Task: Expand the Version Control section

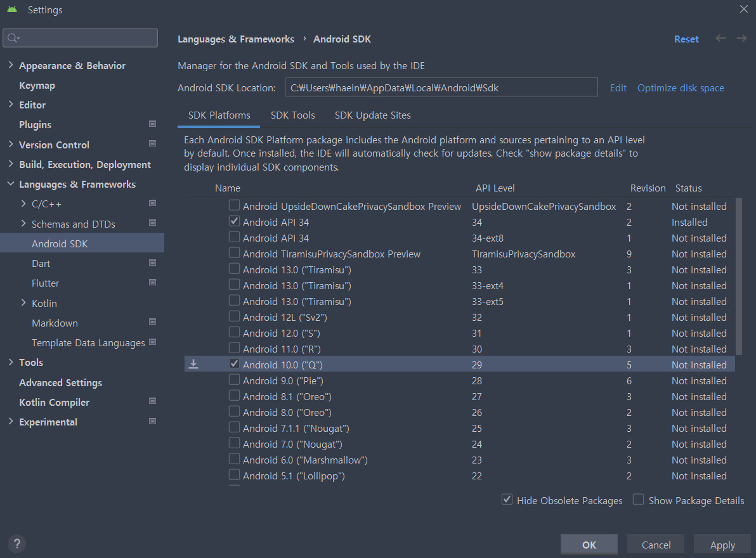Action: 11,144
